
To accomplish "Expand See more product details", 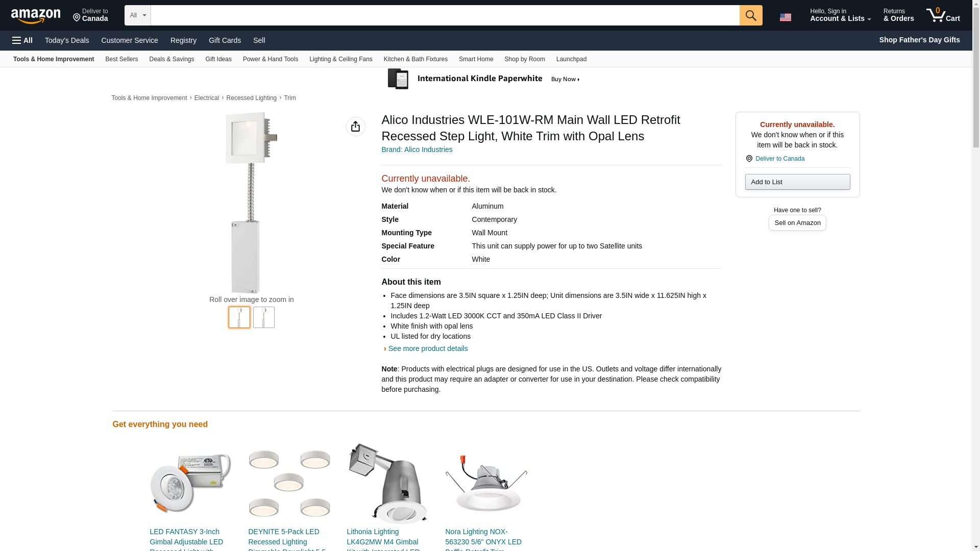I will (427, 348).
